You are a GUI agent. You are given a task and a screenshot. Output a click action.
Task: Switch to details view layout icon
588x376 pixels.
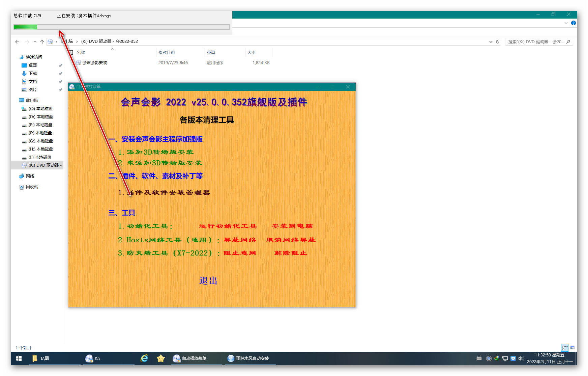click(x=565, y=348)
